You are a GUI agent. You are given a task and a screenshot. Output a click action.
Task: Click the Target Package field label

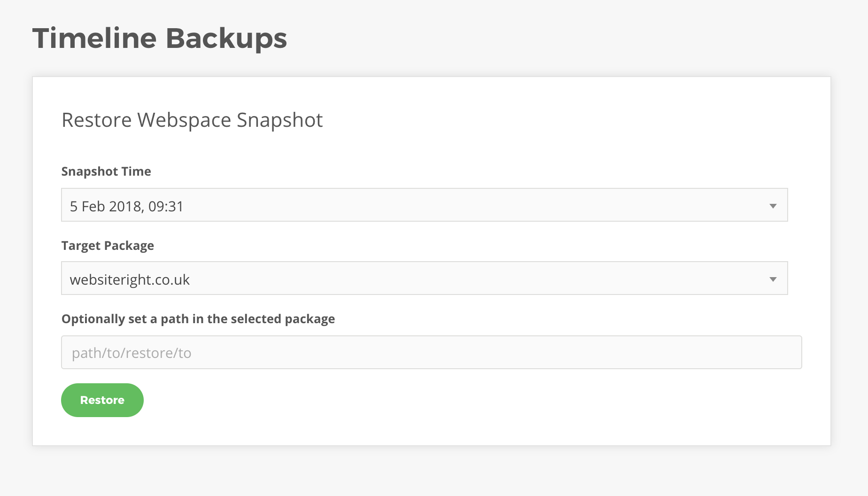pos(108,246)
